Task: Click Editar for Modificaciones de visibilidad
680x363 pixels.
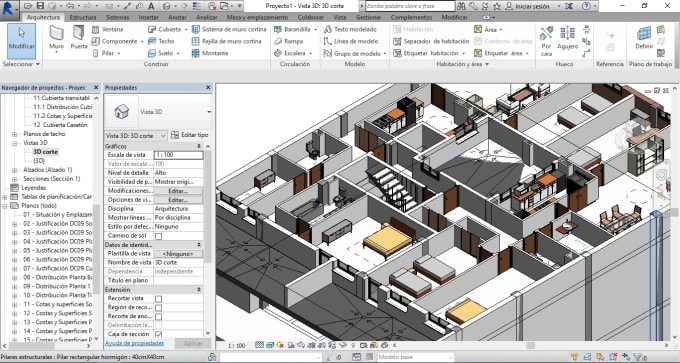Action: pos(178,191)
